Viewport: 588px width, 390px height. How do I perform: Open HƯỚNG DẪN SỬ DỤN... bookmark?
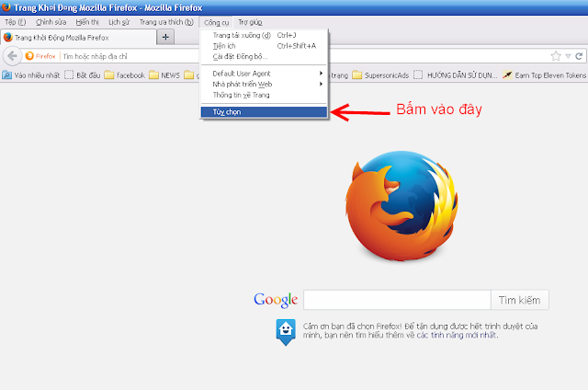pyautogui.click(x=456, y=75)
